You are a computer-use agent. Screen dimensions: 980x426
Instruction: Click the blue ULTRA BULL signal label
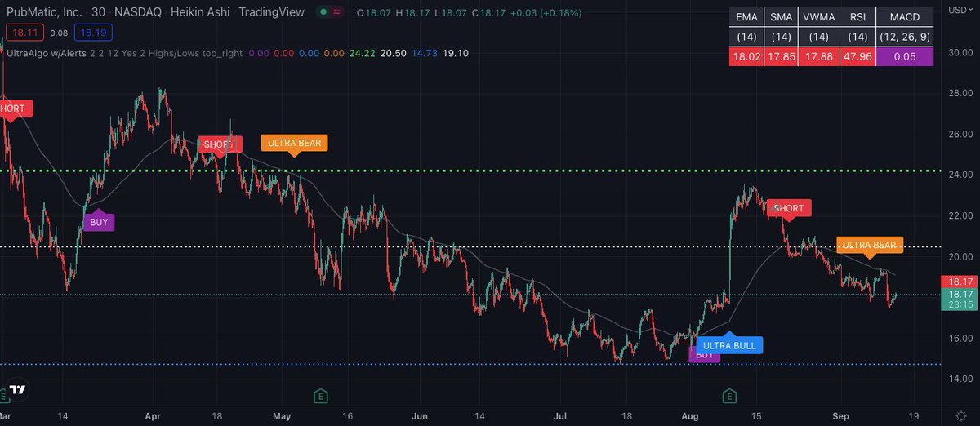click(x=729, y=345)
